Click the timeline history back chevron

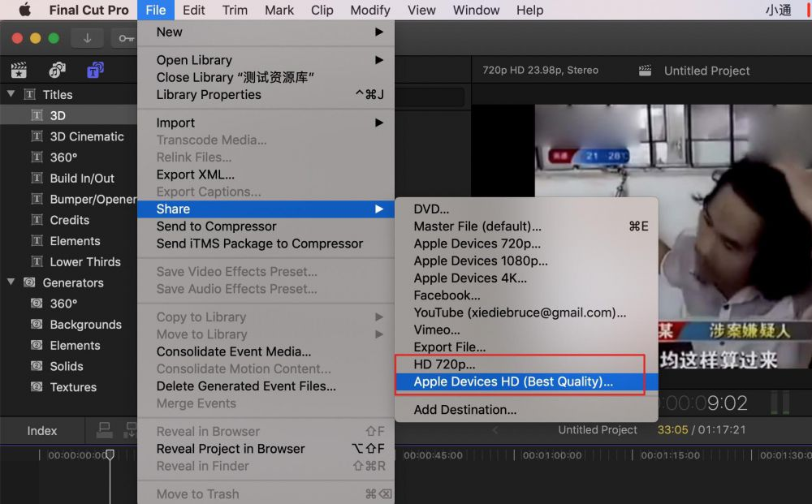(x=495, y=429)
